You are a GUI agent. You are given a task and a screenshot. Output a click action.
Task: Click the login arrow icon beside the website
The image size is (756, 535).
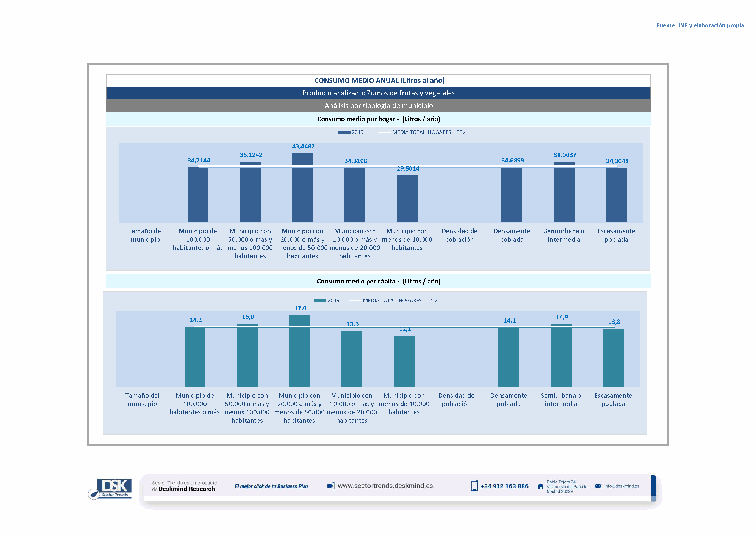331,486
